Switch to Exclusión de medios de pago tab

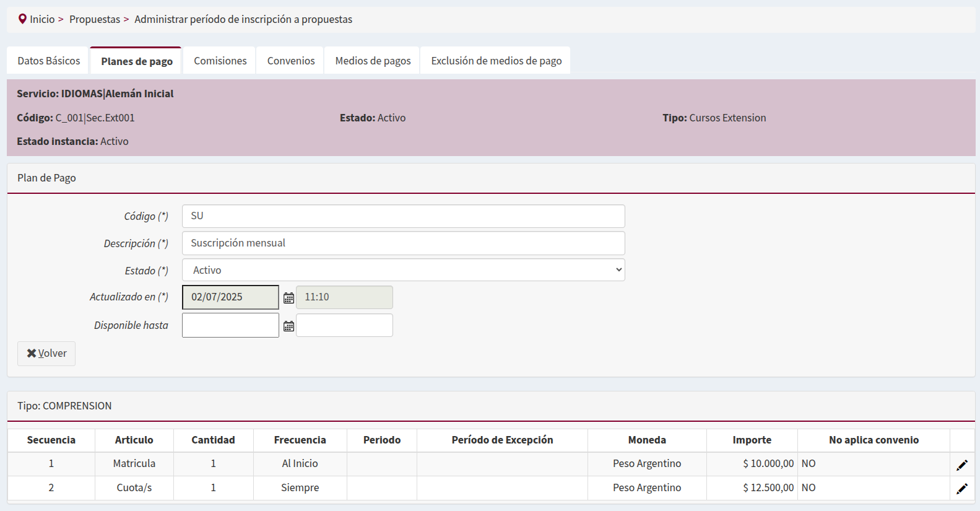pos(496,61)
